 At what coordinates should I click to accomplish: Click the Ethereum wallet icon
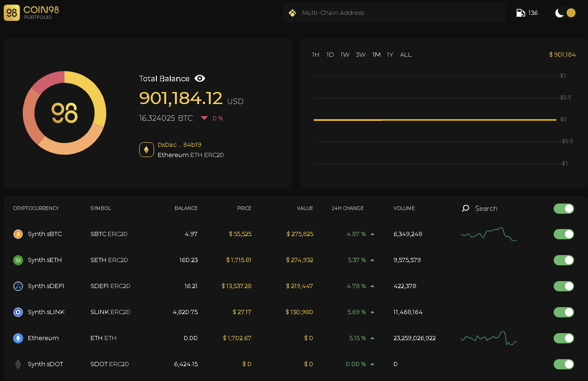[x=147, y=150]
